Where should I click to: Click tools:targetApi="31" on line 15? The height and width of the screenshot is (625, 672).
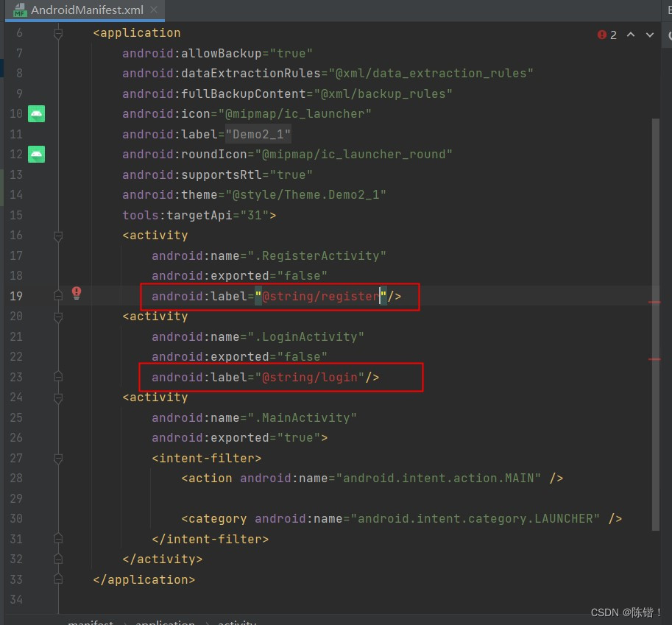196,215
